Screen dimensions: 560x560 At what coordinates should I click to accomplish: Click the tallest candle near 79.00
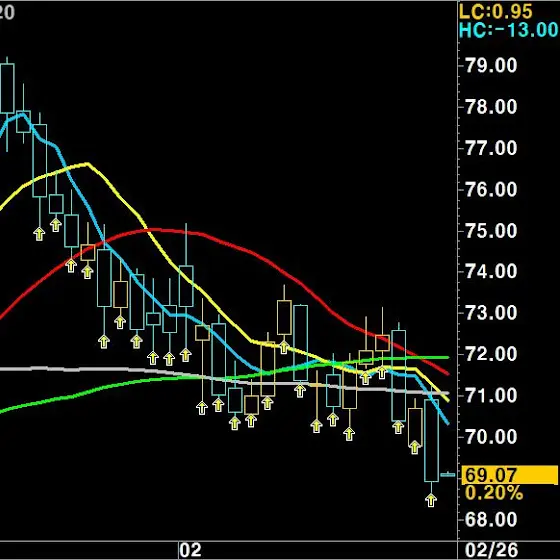(8, 88)
